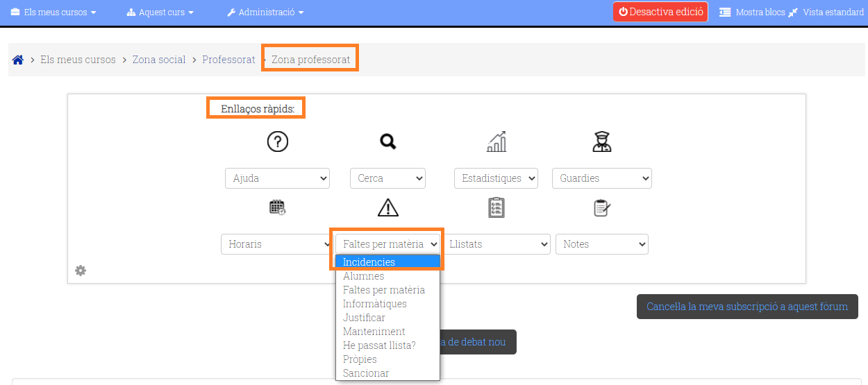868x385 pixels.
Task: Click the magnifying glass search icon
Action: (x=387, y=142)
